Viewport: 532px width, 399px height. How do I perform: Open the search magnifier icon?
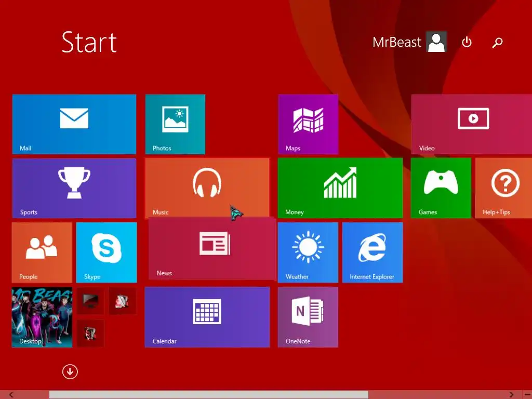click(497, 43)
